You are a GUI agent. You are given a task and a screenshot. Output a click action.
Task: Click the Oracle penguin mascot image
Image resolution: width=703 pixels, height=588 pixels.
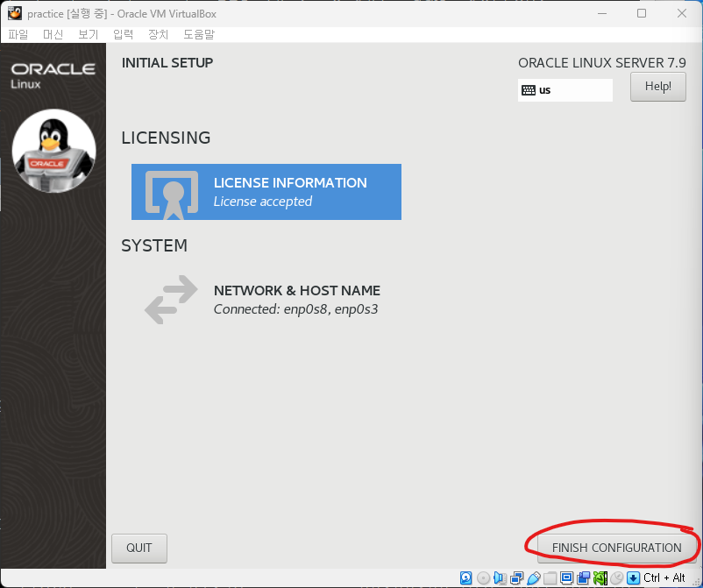53,151
